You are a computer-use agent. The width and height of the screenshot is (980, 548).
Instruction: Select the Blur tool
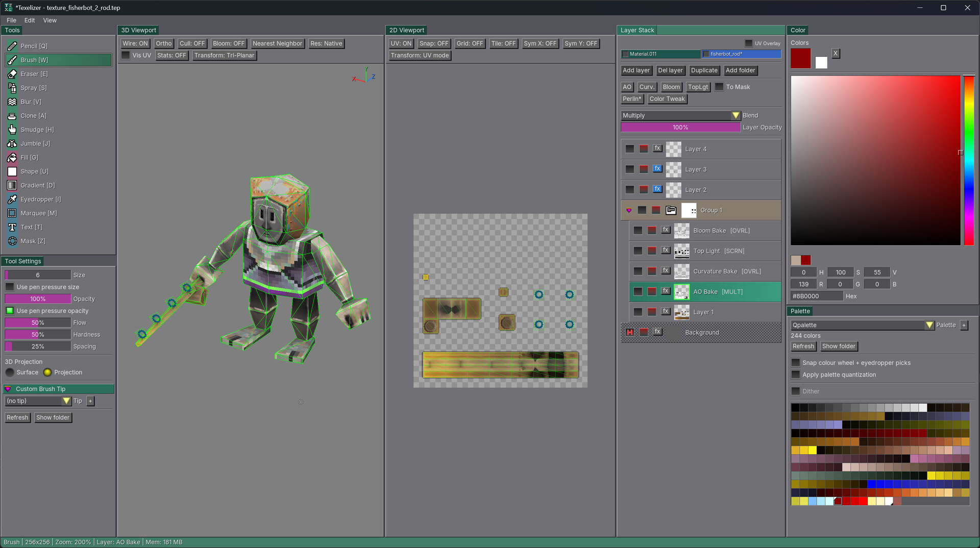[x=58, y=102]
